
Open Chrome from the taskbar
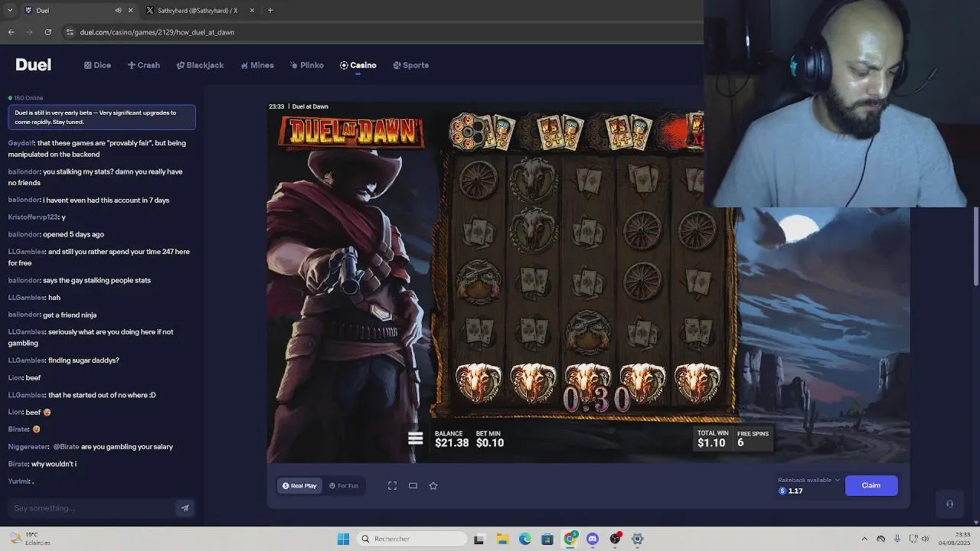570,539
